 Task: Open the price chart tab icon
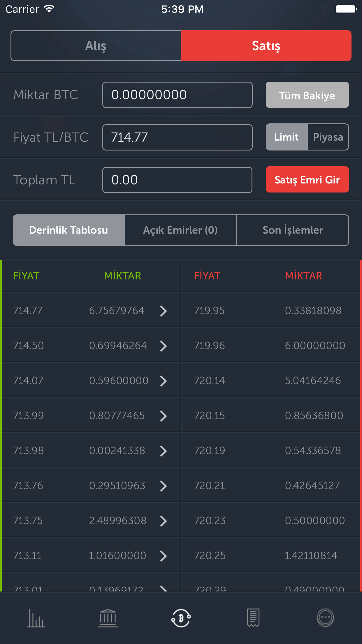click(36, 618)
